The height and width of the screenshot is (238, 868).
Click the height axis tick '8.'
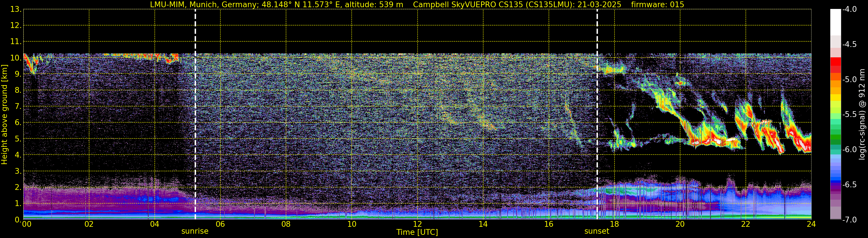18,90
